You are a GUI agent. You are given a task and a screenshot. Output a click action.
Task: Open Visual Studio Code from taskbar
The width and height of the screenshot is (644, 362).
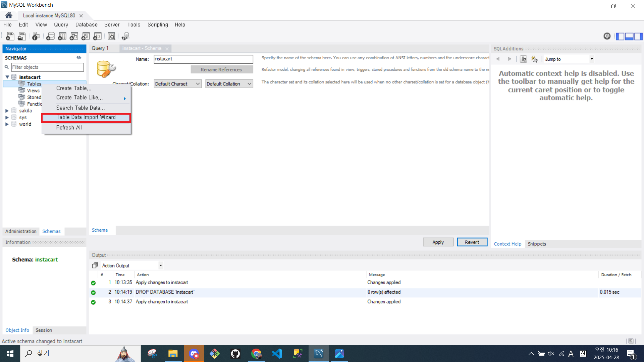pyautogui.click(x=277, y=354)
